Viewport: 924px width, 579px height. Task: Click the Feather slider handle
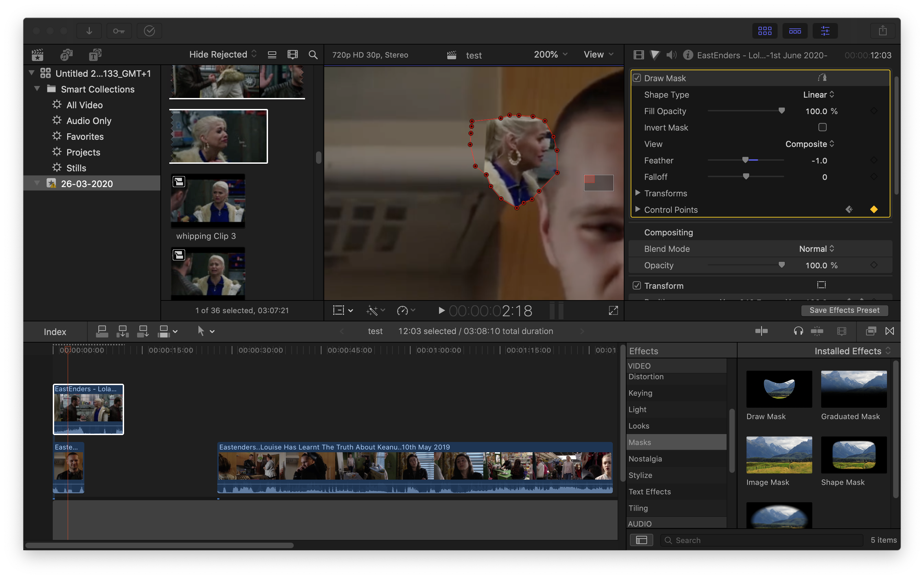click(745, 160)
